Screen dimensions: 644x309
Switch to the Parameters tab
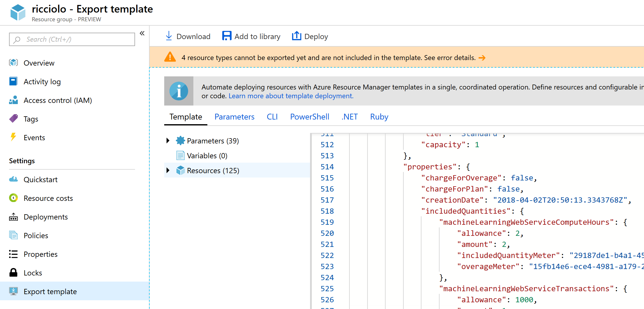pyautogui.click(x=235, y=117)
